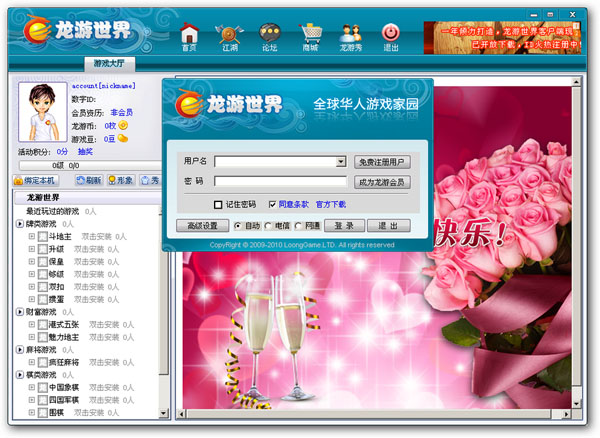
Task: Click the 退出 button in the login dialog
Action: pos(388,226)
